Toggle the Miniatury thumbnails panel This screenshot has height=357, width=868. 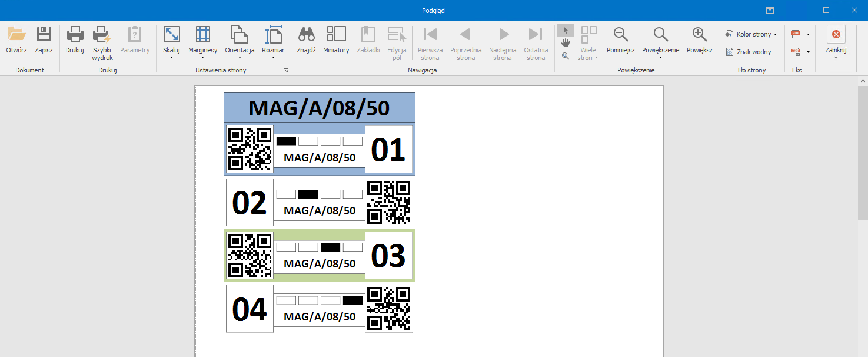click(336, 40)
